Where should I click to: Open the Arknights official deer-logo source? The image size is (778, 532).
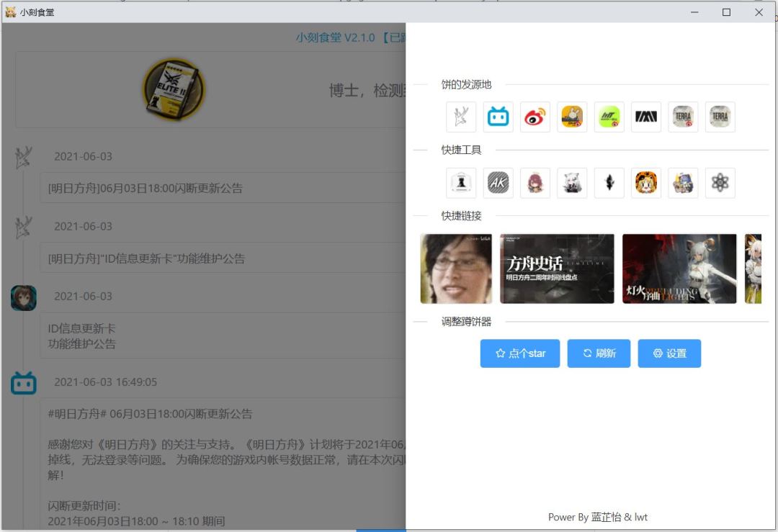pyautogui.click(x=461, y=117)
